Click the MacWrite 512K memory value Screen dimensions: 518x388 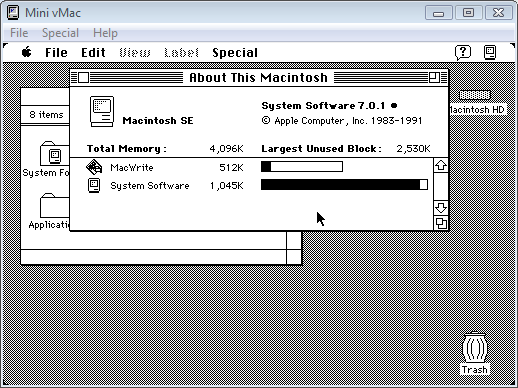click(x=231, y=167)
